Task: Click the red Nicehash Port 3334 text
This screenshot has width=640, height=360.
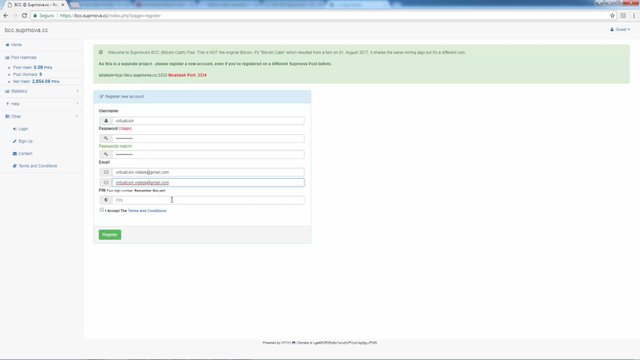Action: coord(187,75)
